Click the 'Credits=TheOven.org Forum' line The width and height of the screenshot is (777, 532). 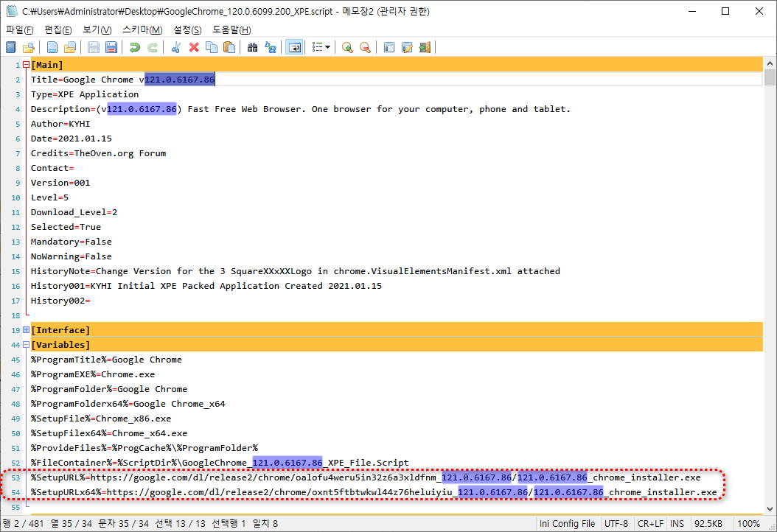click(98, 153)
